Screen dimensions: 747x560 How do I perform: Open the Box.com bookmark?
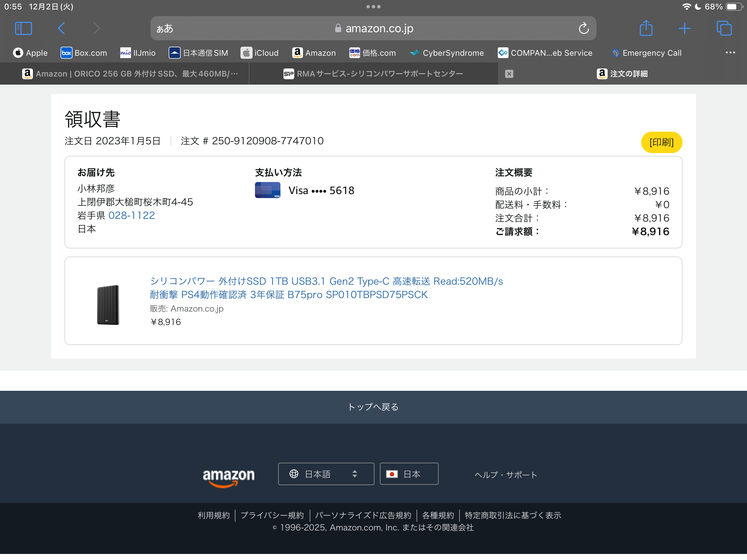[x=84, y=53]
